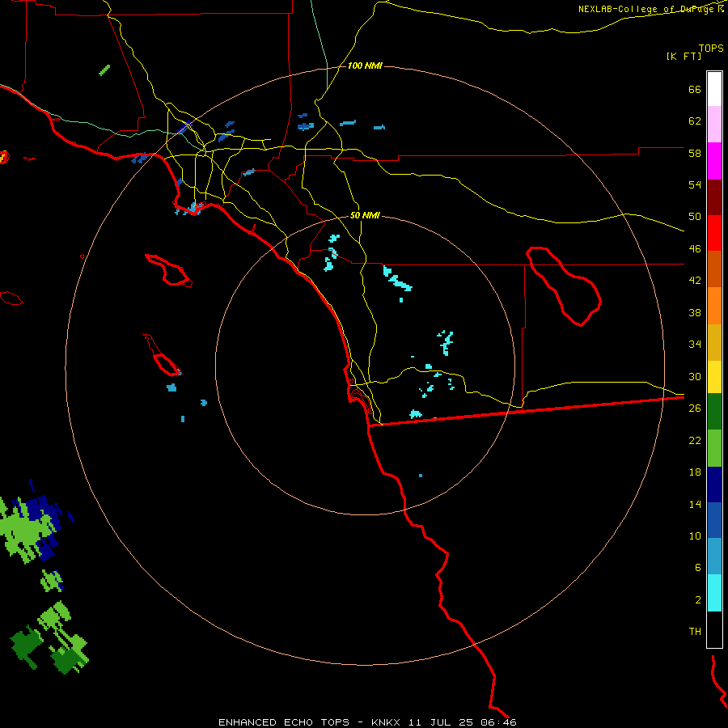Select the "[K FT]" units label
This screenshot has width=728, height=728.
pyautogui.click(x=684, y=57)
